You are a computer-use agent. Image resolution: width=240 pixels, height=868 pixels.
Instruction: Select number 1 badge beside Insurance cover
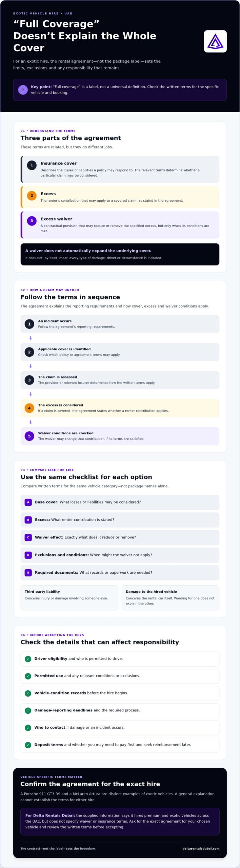pos(32,165)
